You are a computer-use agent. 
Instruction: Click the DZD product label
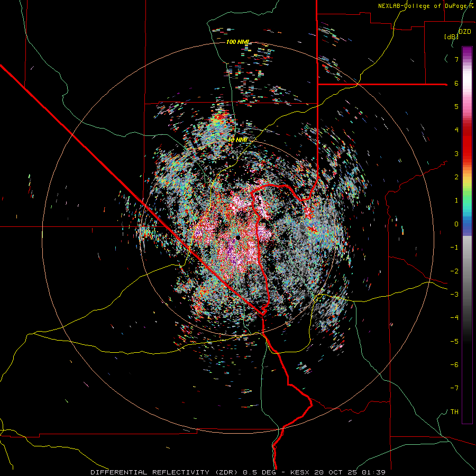(464, 32)
